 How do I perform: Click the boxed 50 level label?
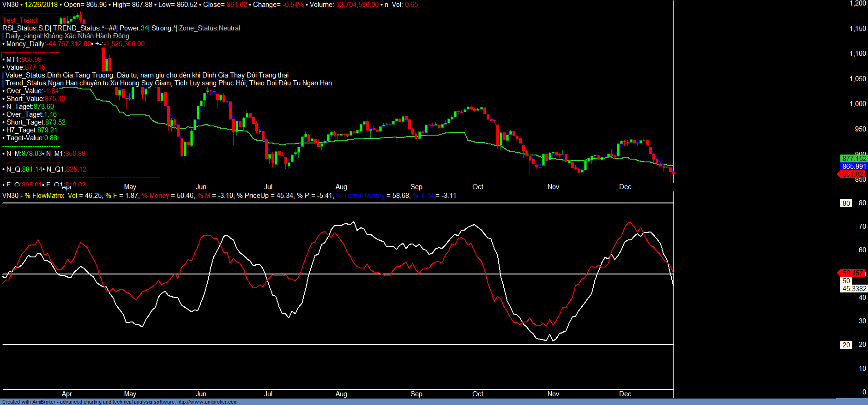(x=846, y=281)
